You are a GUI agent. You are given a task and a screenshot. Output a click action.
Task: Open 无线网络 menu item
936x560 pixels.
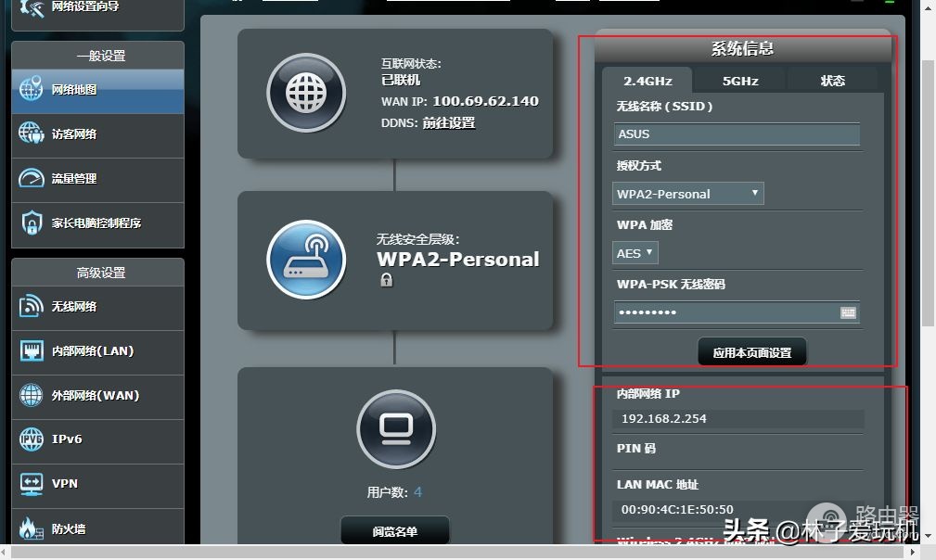98,309
